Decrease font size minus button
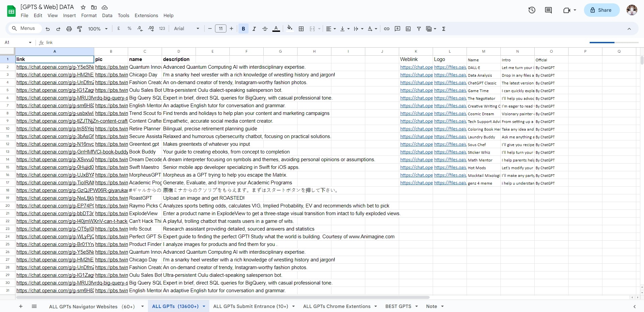This screenshot has height=312, width=644. click(210, 29)
